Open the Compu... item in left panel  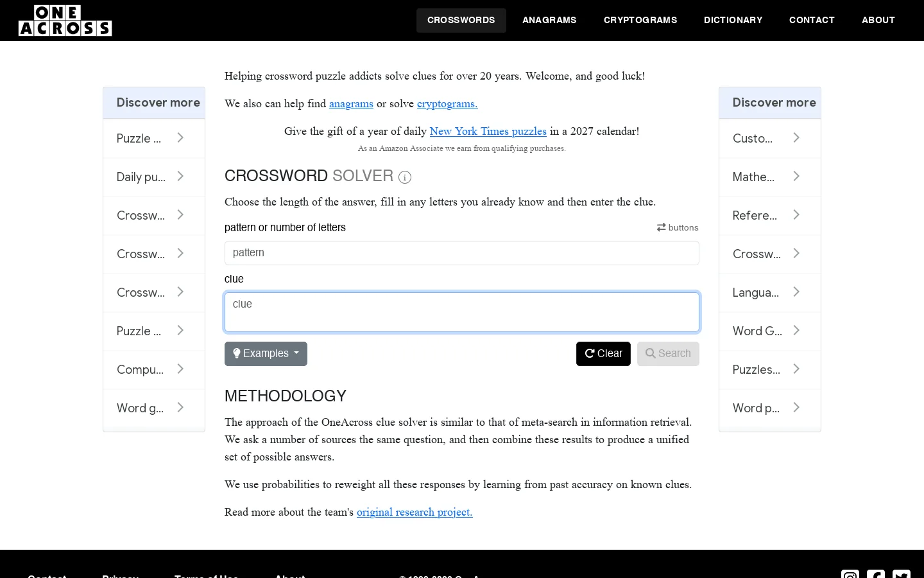point(154,370)
